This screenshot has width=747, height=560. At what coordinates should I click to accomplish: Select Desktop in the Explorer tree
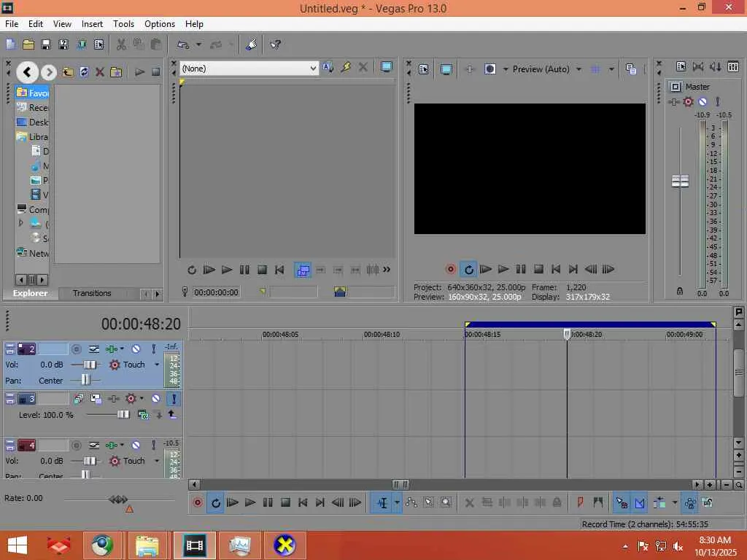32,122
